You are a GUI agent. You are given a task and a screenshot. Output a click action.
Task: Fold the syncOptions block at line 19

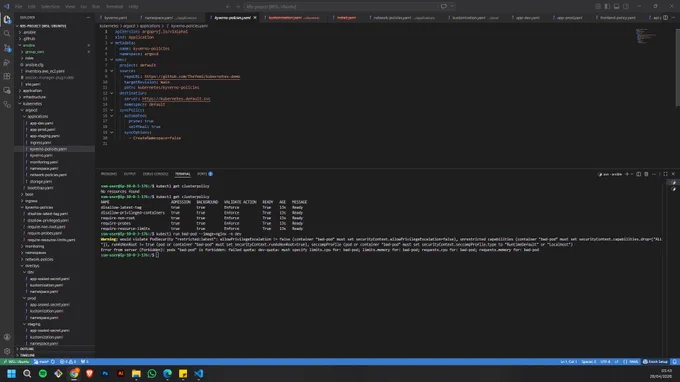[111, 132]
